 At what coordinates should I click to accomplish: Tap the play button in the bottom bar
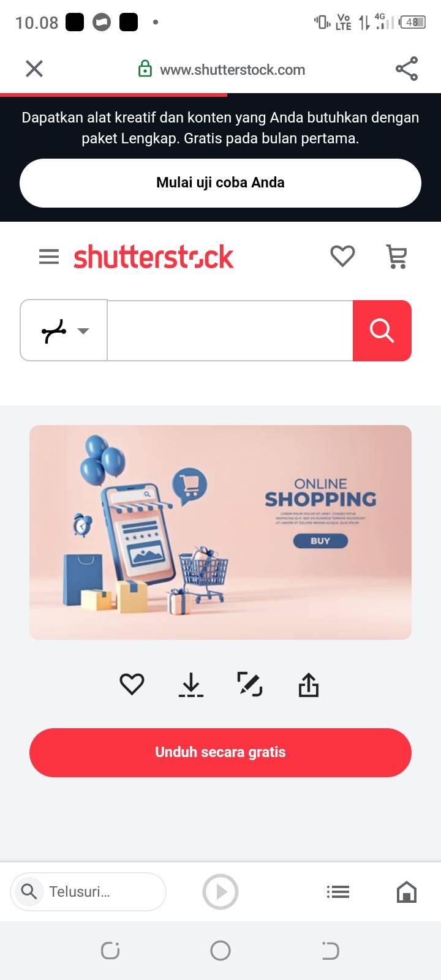click(221, 892)
